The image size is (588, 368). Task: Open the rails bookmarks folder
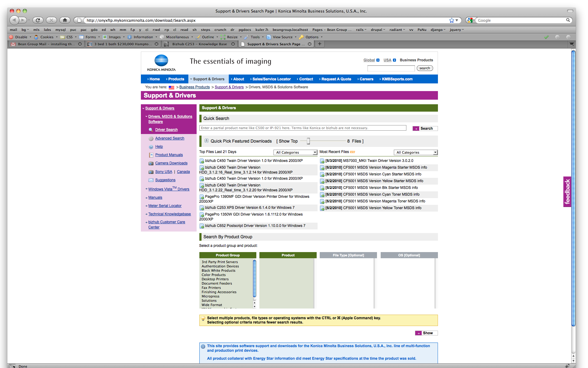pos(361,30)
